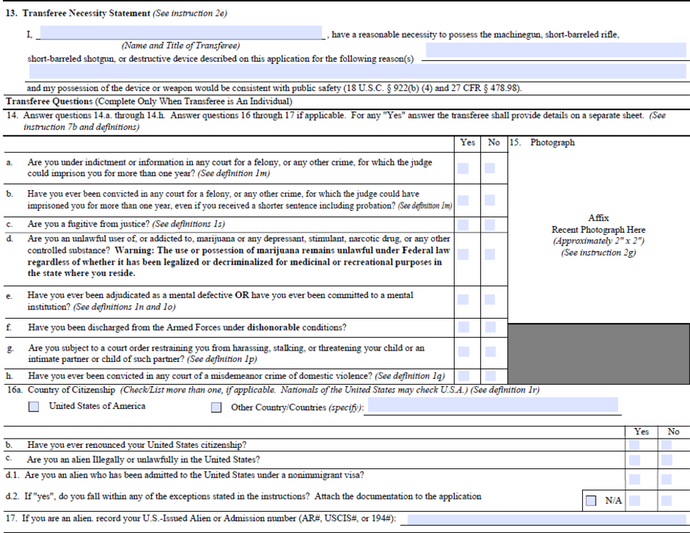This screenshot has height=533, width=690.
Task: Check the N/A box for question d.2
Action: (x=591, y=500)
